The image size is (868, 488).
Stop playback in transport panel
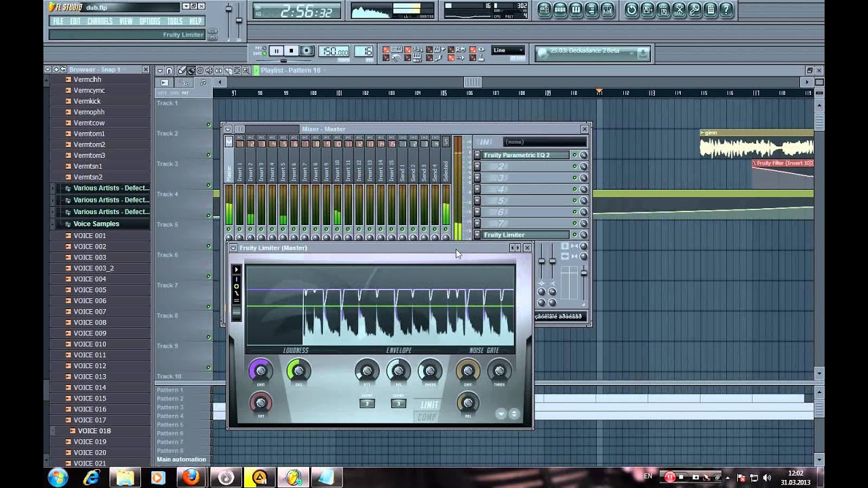[291, 51]
